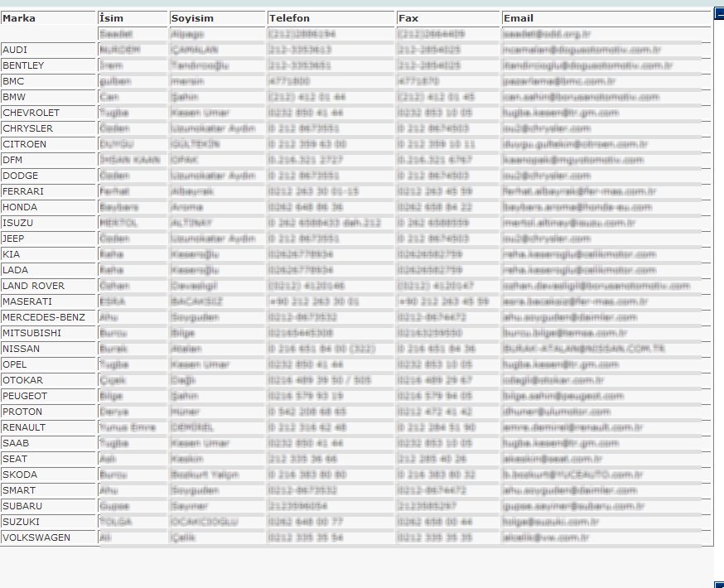Select the AUDI brand cell

click(x=48, y=50)
